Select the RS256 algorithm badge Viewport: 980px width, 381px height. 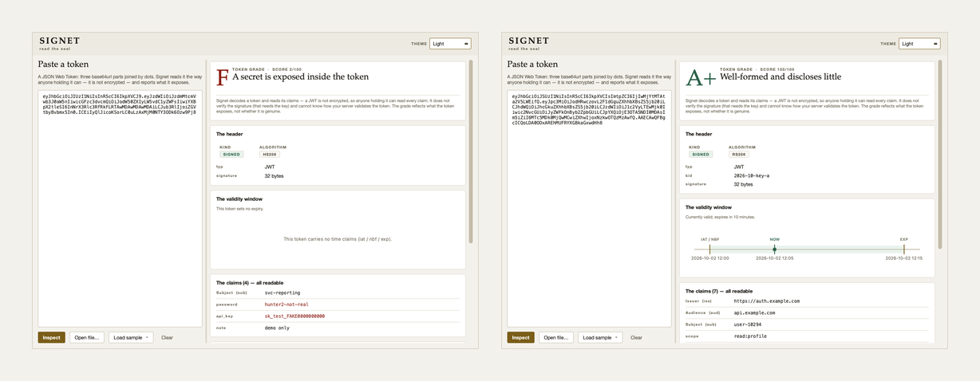tap(739, 155)
